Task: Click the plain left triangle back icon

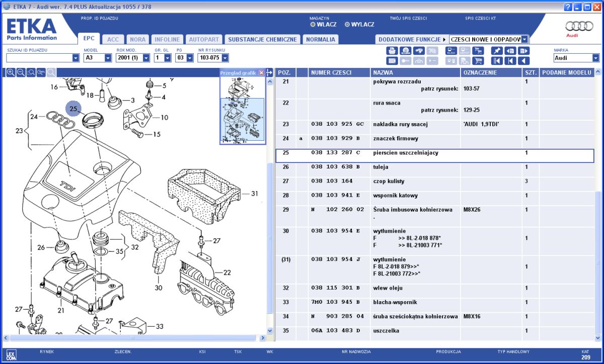Action: point(524,61)
